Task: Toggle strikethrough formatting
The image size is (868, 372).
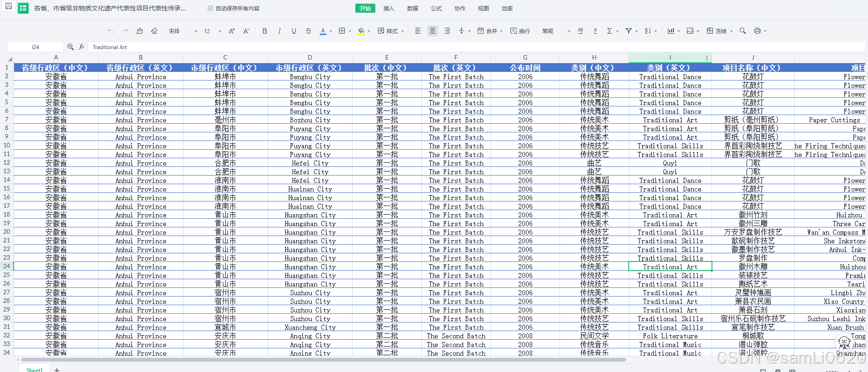Action: pyautogui.click(x=308, y=31)
